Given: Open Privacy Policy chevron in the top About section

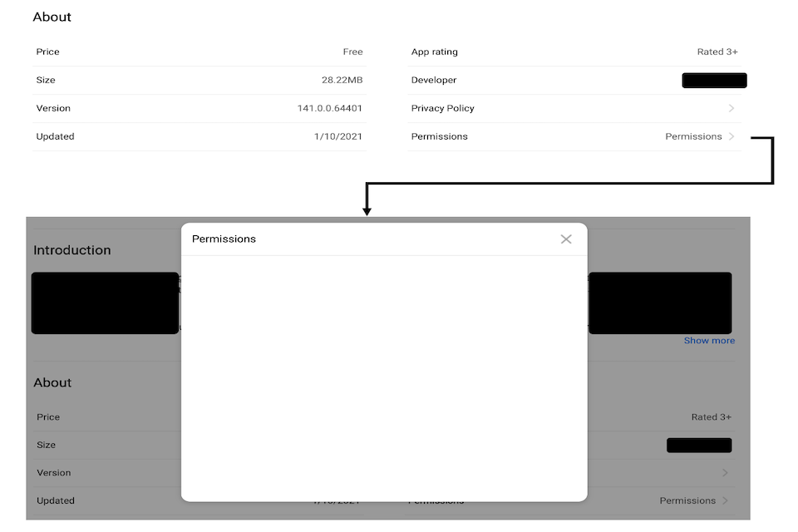Looking at the screenshot, I should tap(731, 108).
